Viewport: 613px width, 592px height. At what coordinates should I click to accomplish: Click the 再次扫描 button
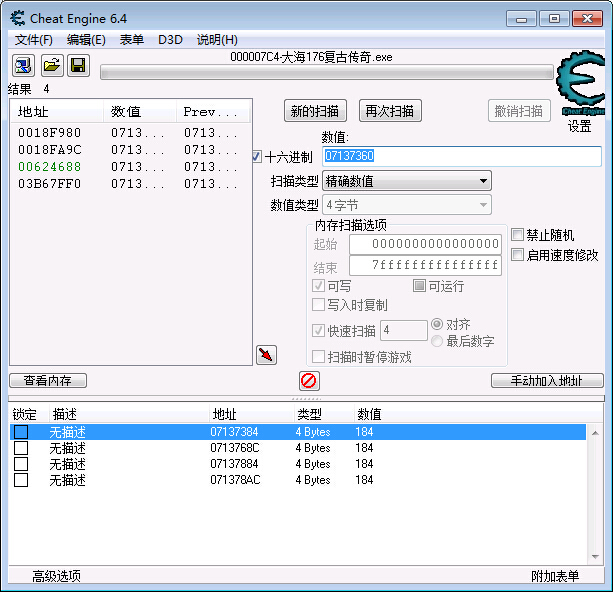pos(390,111)
